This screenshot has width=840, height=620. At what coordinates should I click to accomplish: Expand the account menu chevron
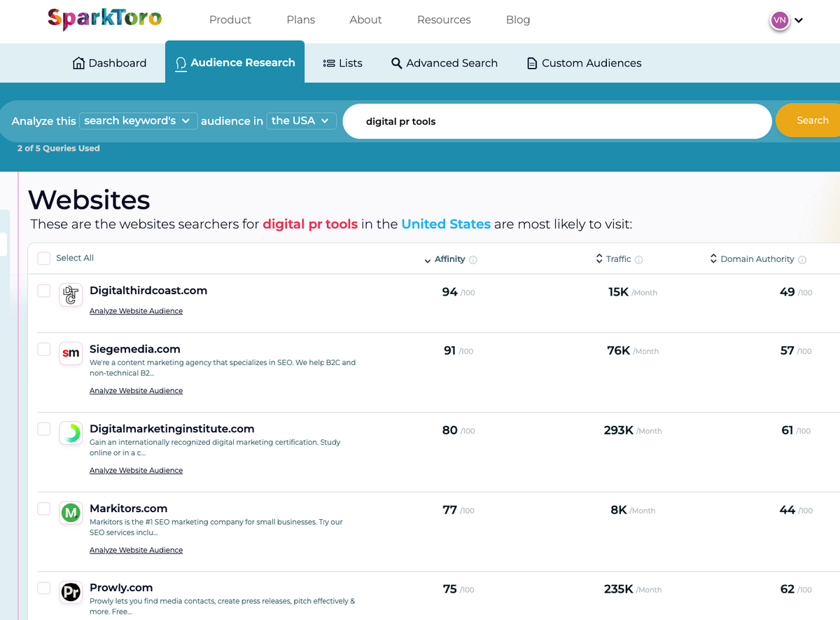799,21
